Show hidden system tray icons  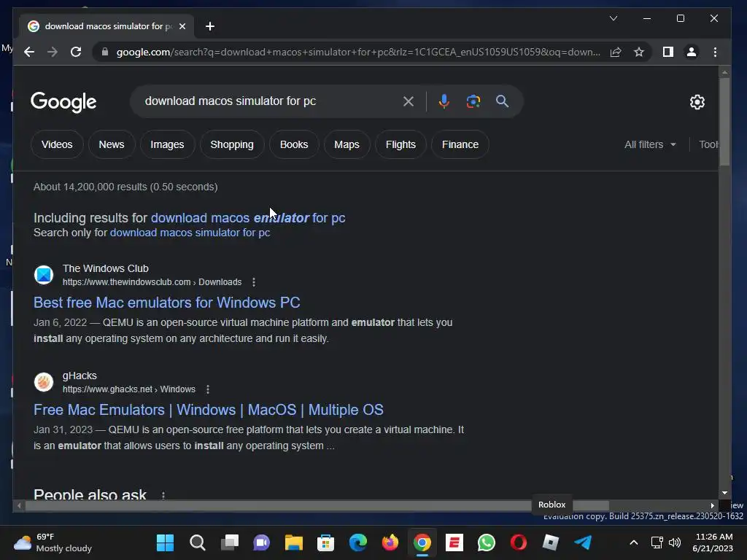coord(634,542)
